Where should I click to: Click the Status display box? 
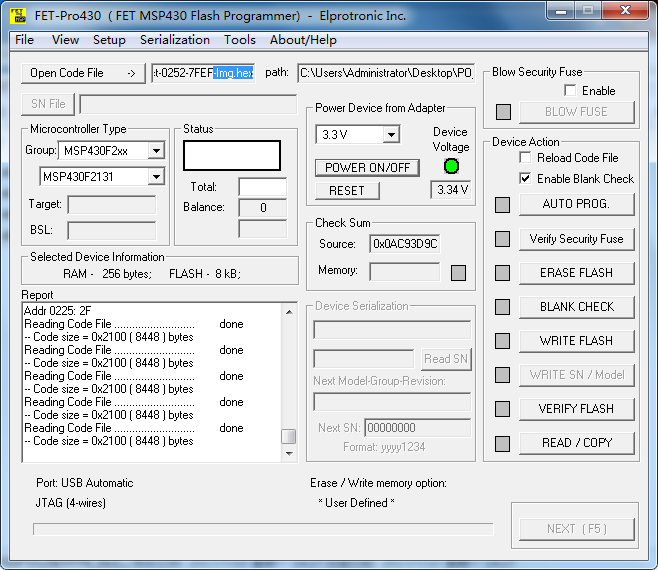click(x=232, y=155)
